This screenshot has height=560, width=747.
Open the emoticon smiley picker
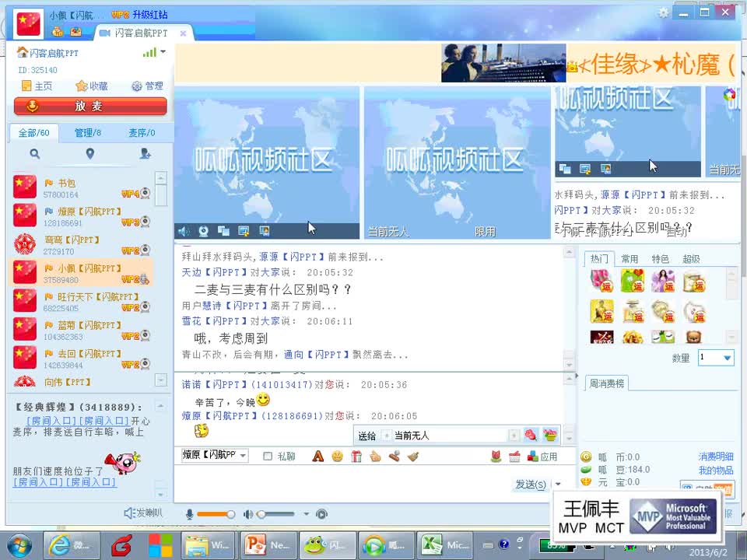point(337,457)
